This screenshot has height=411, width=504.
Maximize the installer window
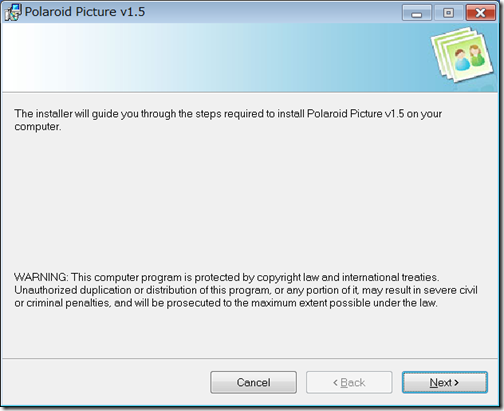click(x=448, y=13)
